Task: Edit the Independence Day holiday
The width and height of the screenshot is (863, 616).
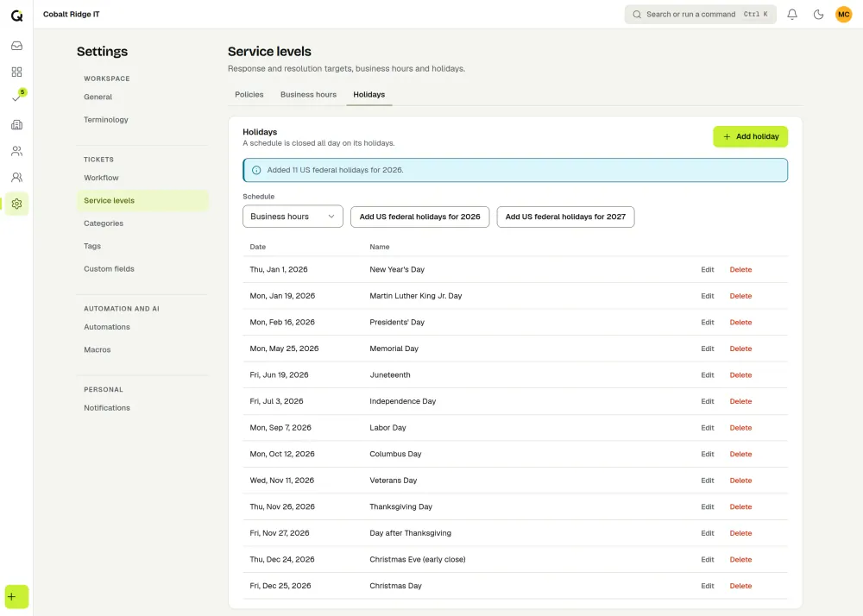Action: (x=708, y=401)
